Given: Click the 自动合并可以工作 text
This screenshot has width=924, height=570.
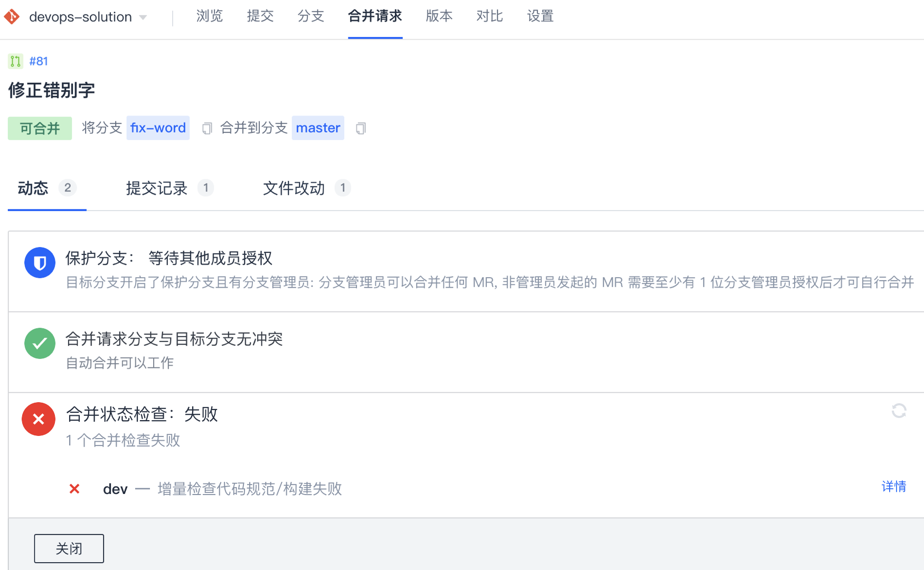Looking at the screenshot, I should (120, 363).
